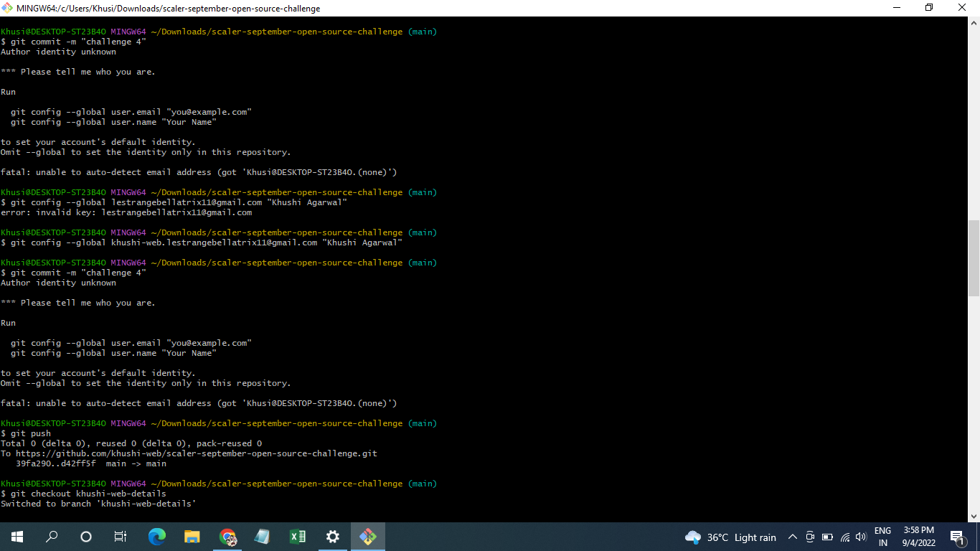Image resolution: width=980 pixels, height=551 pixels.
Task: Switch input language from ENG indicator
Action: click(883, 536)
